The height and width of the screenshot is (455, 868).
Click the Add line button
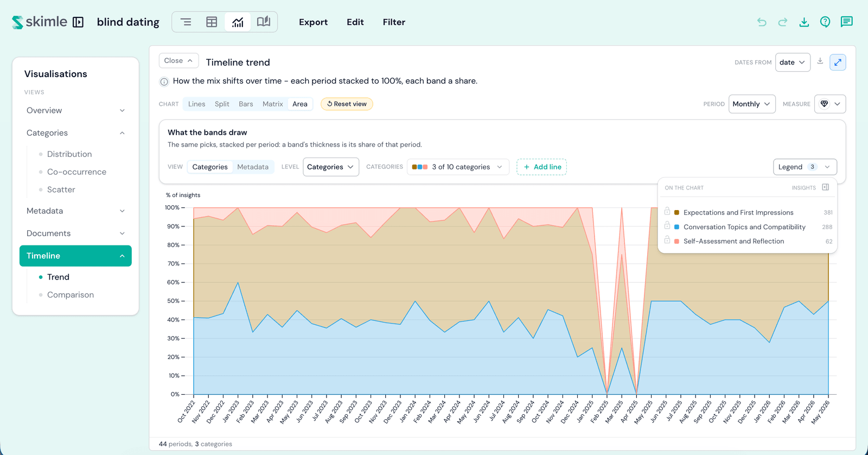pos(542,167)
